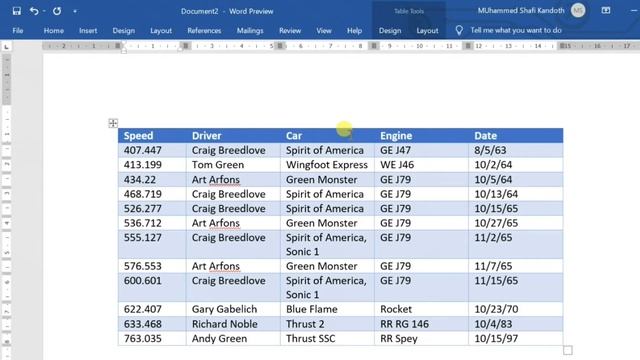The height and width of the screenshot is (360, 640).
Task: Select whole table with the table move handle
Action: pos(113,123)
